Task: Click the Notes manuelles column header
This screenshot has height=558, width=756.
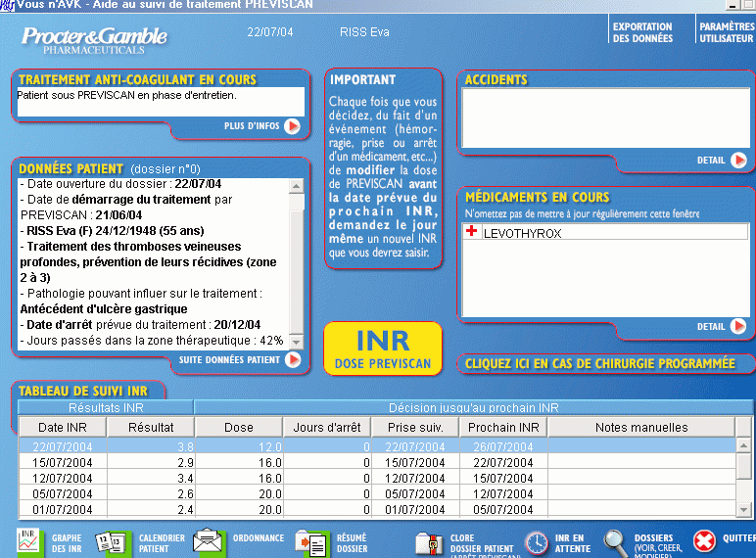Action: pos(641,428)
